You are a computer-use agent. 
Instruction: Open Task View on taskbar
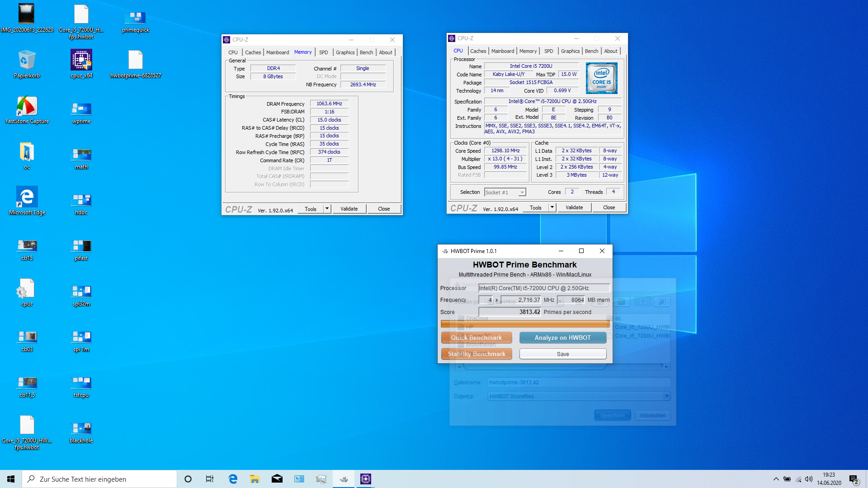point(210,479)
